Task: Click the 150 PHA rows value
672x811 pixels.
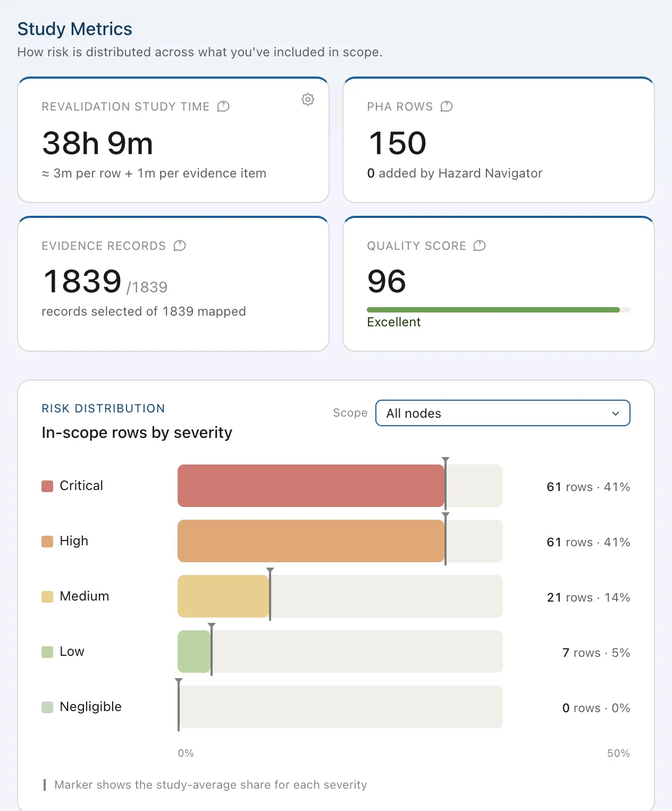Action: 398,143
